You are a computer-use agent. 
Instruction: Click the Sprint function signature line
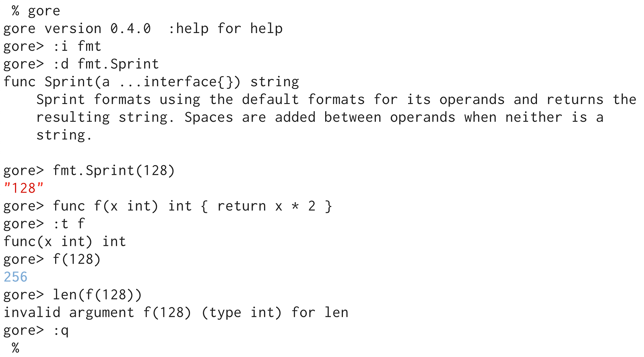pyautogui.click(x=151, y=82)
